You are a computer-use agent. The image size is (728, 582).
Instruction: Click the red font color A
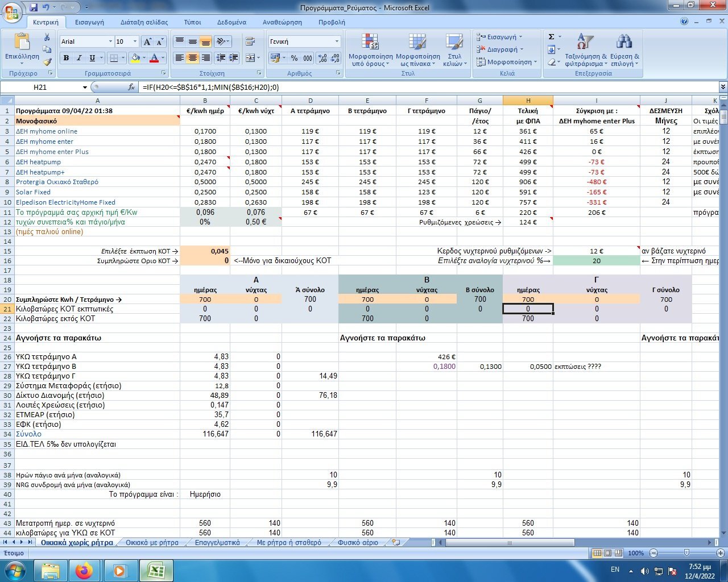coord(154,58)
